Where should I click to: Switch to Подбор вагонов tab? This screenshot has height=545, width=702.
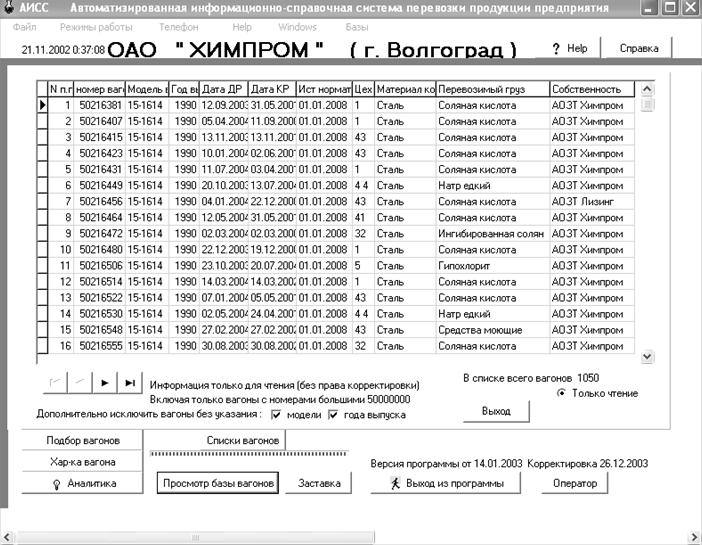click(x=82, y=441)
